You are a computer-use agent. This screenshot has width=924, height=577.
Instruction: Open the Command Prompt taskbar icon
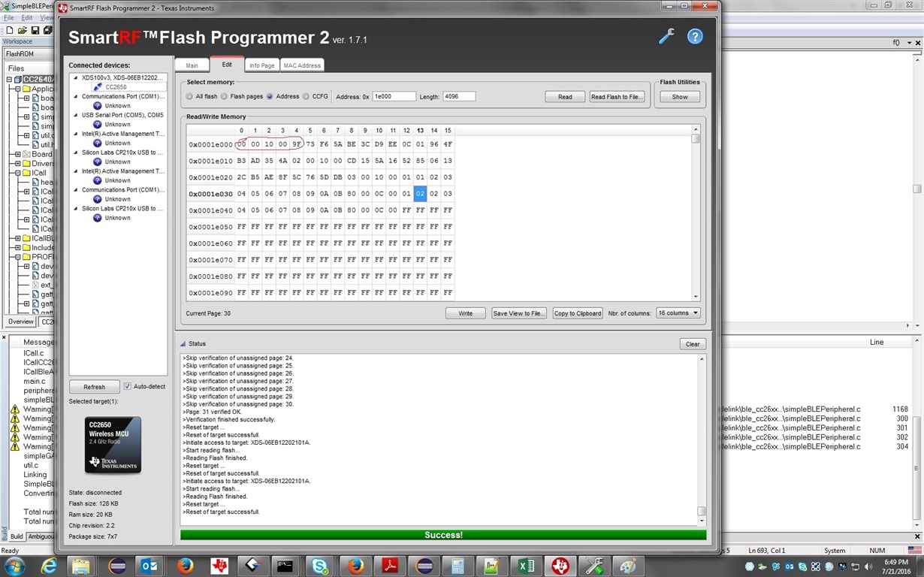pyautogui.click(x=285, y=566)
